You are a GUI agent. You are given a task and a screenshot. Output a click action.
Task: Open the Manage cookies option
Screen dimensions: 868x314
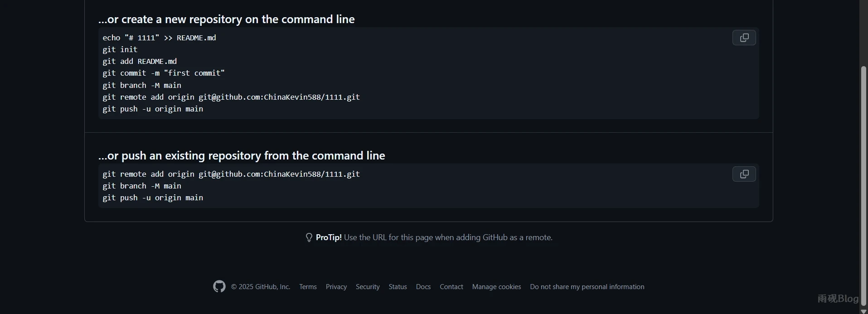(496, 287)
